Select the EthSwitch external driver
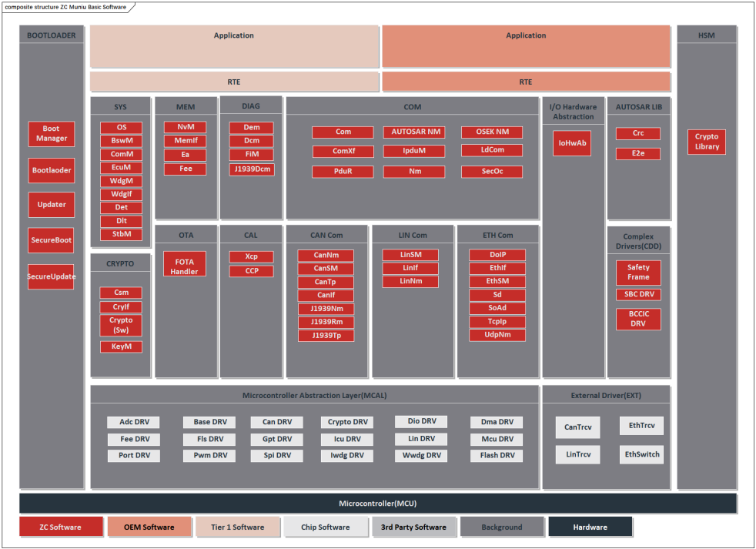Image resolution: width=756 pixels, height=549 pixels. (x=641, y=454)
